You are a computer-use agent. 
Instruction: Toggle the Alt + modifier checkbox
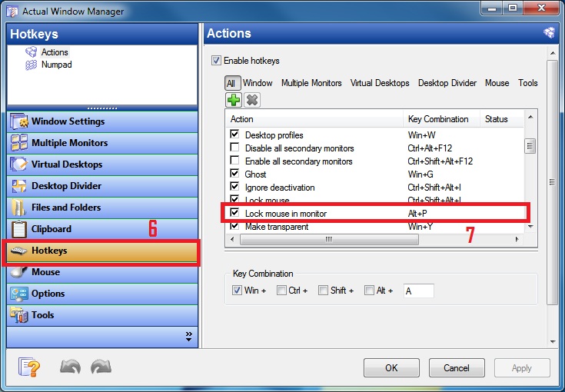coord(369,290)
